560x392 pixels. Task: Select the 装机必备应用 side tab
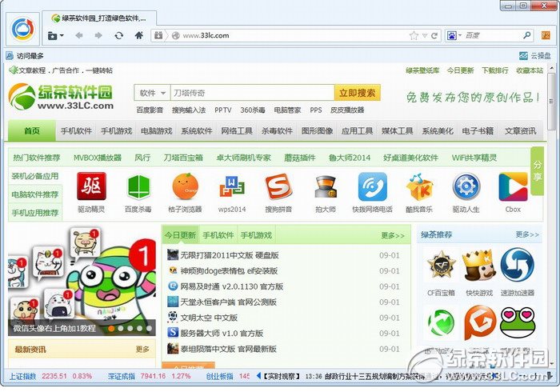pos(35,176)
